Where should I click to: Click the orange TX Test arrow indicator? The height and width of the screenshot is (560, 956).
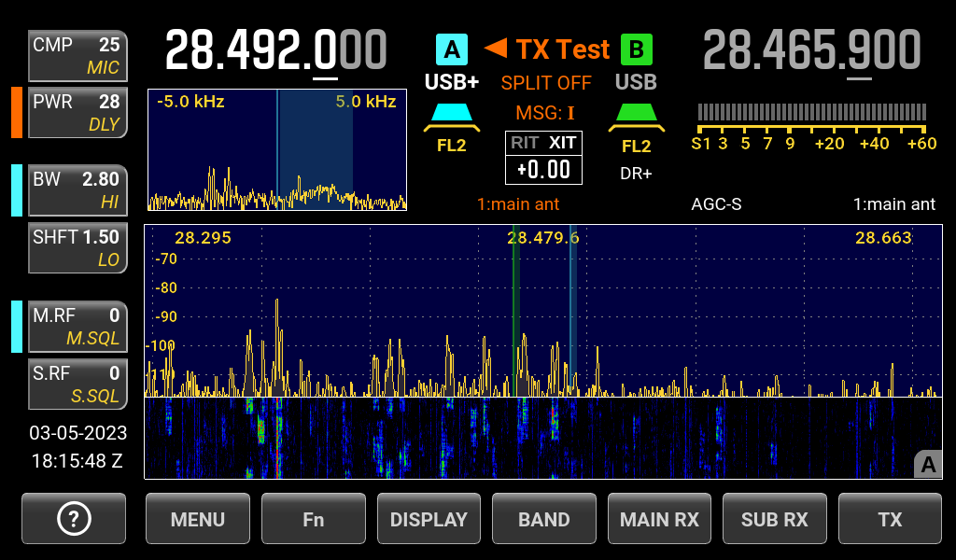[496, 47]
